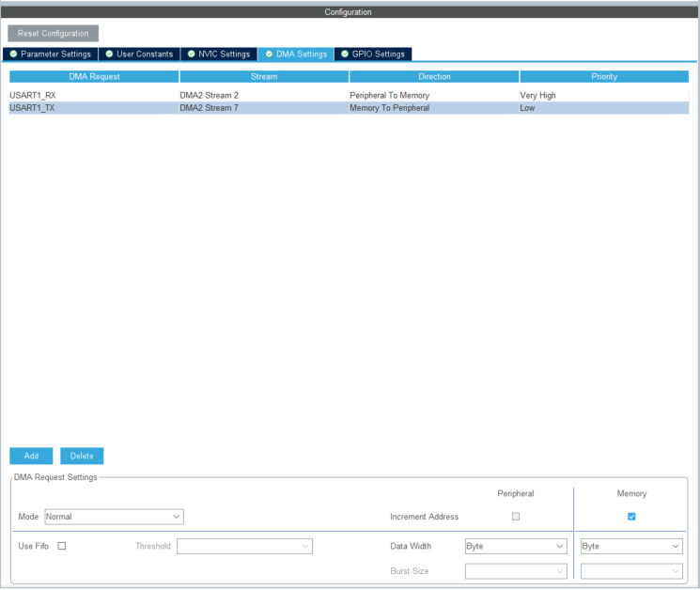
Task: Click the Peripheral To Memory direction cell
Action: (434, 96)
